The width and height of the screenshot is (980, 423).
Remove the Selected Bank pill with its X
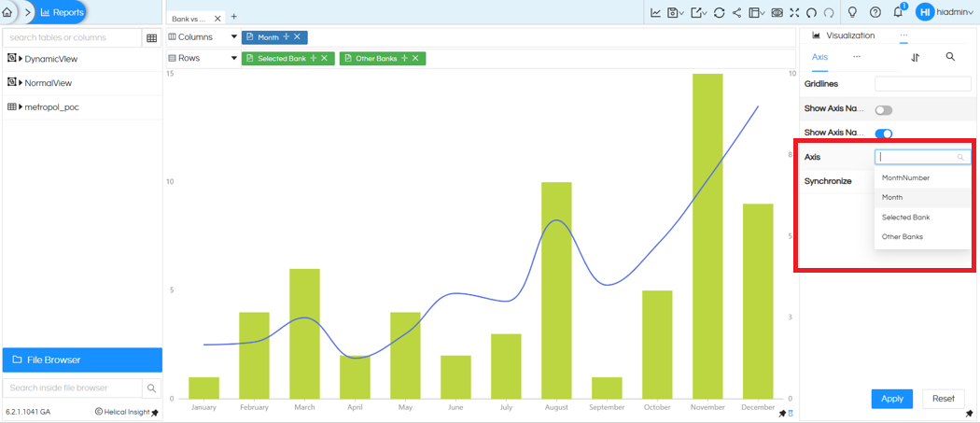click(325, 58)
